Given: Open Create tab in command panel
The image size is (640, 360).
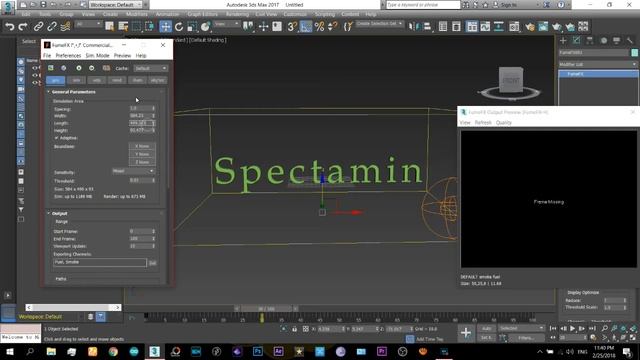Looking at the screenshot, I should (563, 40).
